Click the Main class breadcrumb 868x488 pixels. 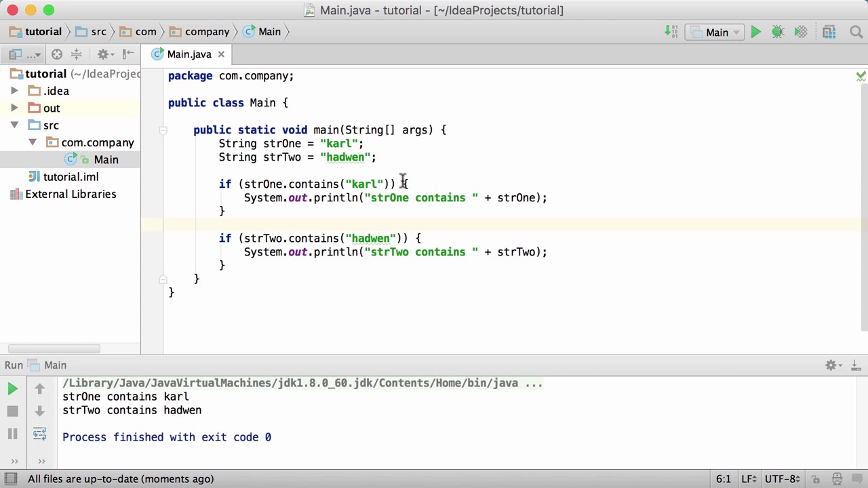[262, 32]
